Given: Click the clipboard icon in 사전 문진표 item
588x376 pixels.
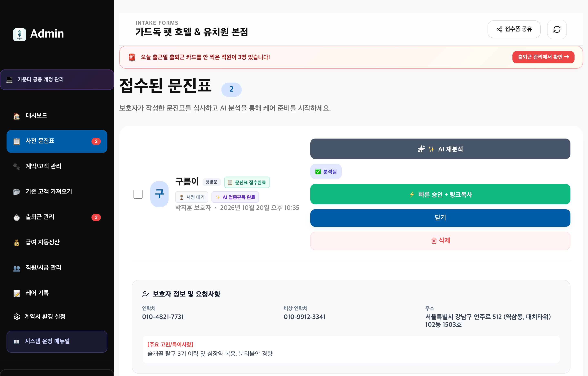Looking at the screenshot, I should (17, 141).
